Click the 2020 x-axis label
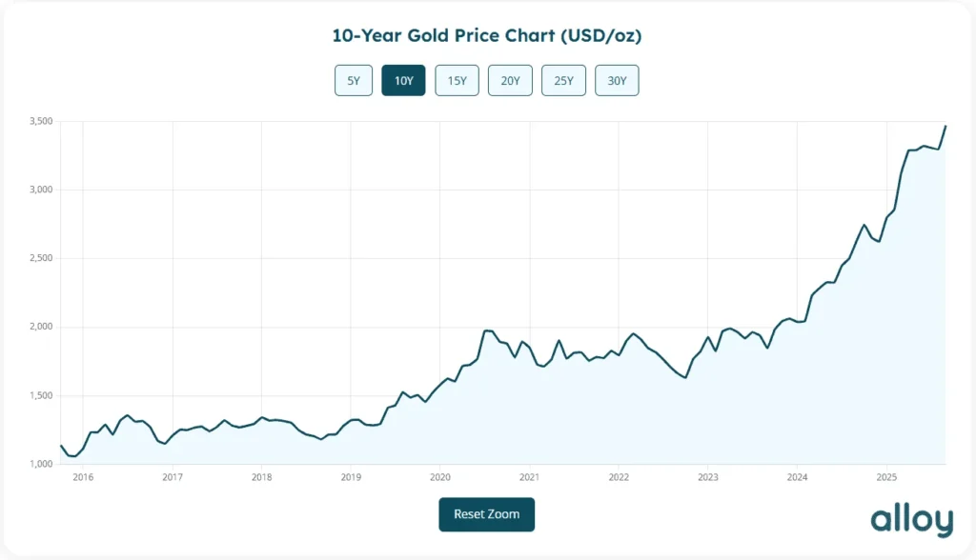This screenshot has height=560, width=976. coord(439,477)
